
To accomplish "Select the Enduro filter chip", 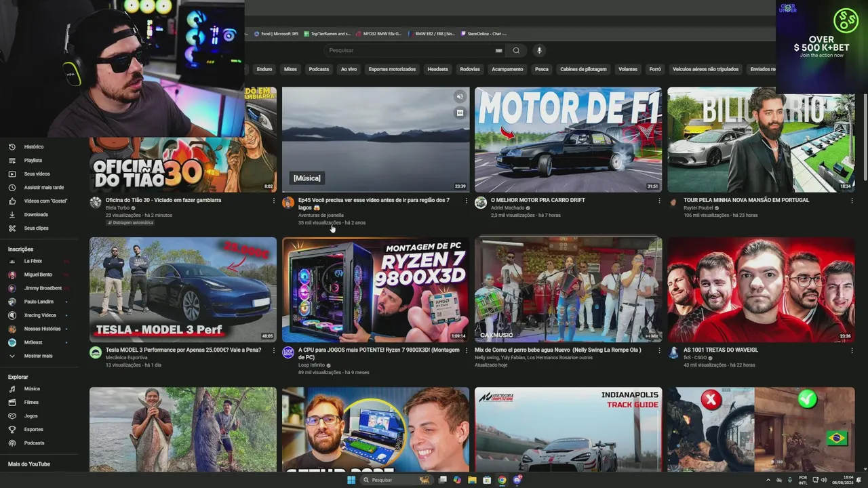I will click(264, 69).
